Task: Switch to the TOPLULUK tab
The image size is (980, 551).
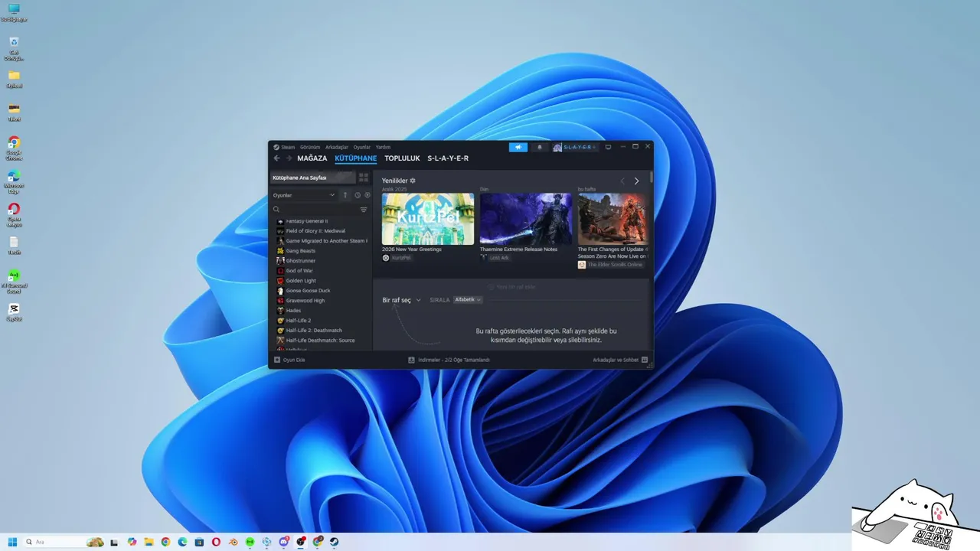Action: pos(402,158)
